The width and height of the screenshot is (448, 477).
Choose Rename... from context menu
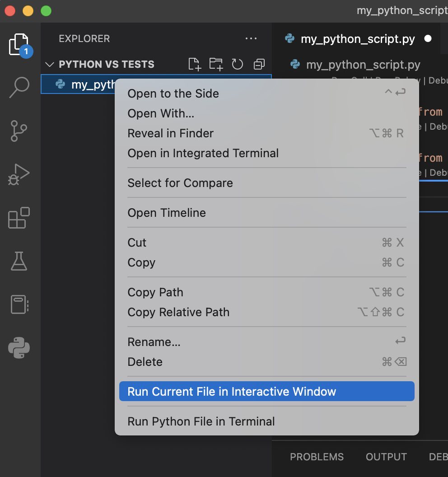[267, 341]
